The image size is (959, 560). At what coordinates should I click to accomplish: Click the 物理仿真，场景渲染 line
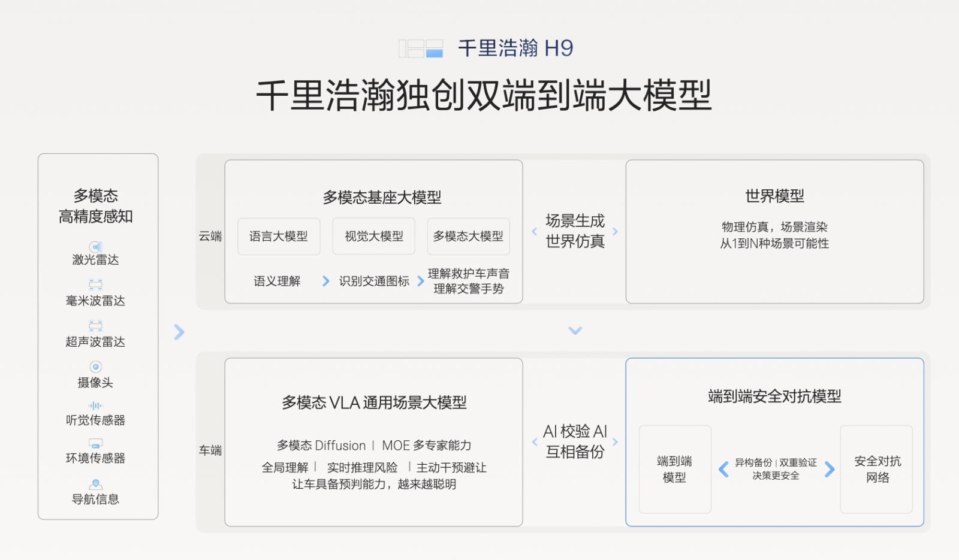[x=775, y=227]
